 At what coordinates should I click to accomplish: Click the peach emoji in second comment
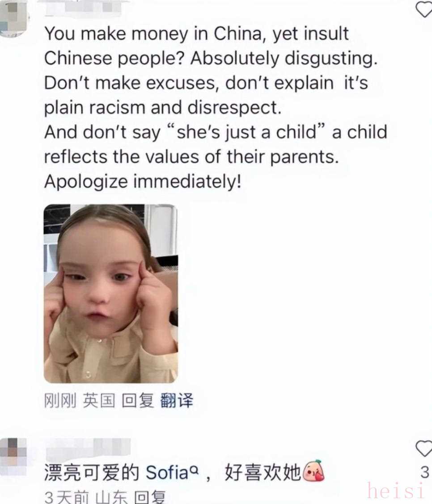click(x=314, y=471)
